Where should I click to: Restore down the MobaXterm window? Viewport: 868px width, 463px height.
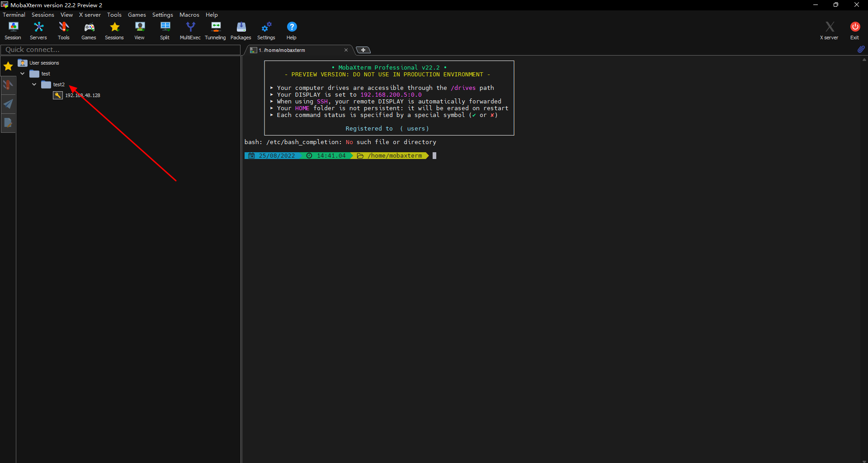836,5
